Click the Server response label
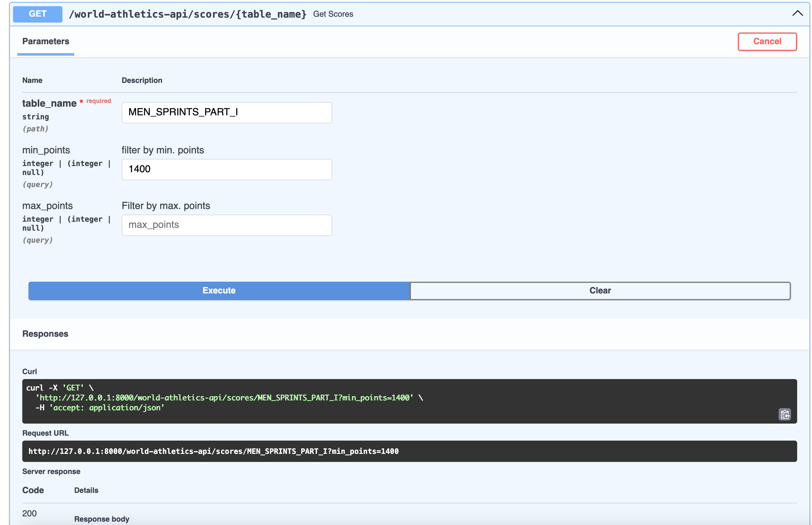The height and width of the screenshot is (525, 812). pos(51,471)
